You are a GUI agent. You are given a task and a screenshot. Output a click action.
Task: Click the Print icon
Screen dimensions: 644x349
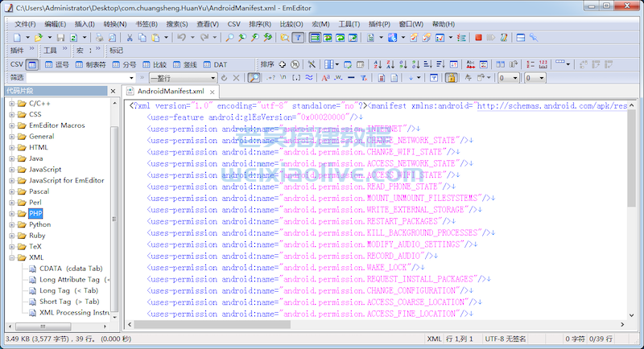tap(99, 38)
